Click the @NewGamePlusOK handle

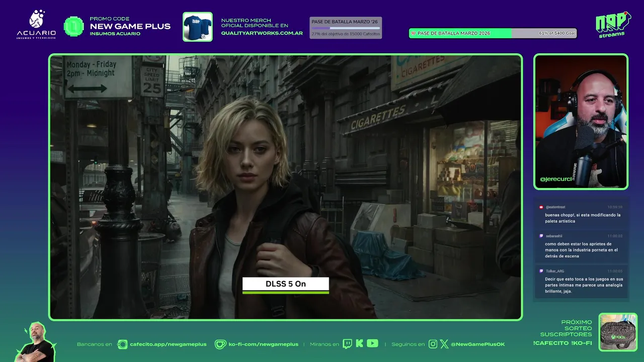477,344
